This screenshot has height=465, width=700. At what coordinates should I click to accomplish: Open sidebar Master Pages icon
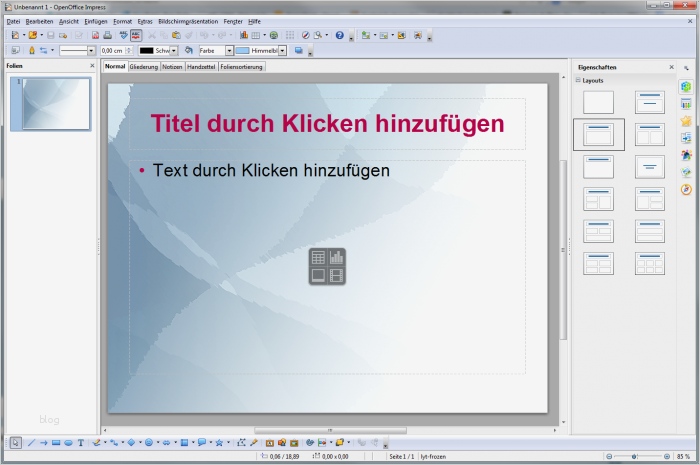pyautogui.click(x=686, y=104)
